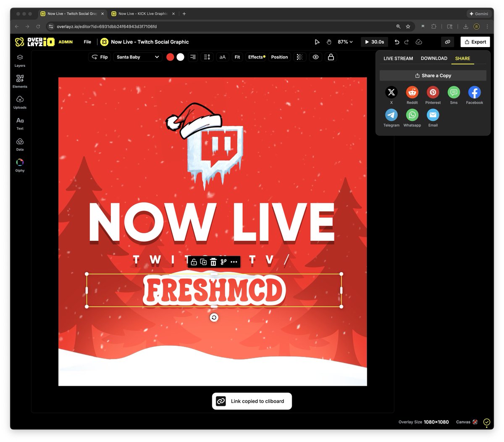
Task: Click the Gemini button in browser
Action: [479, 14]
